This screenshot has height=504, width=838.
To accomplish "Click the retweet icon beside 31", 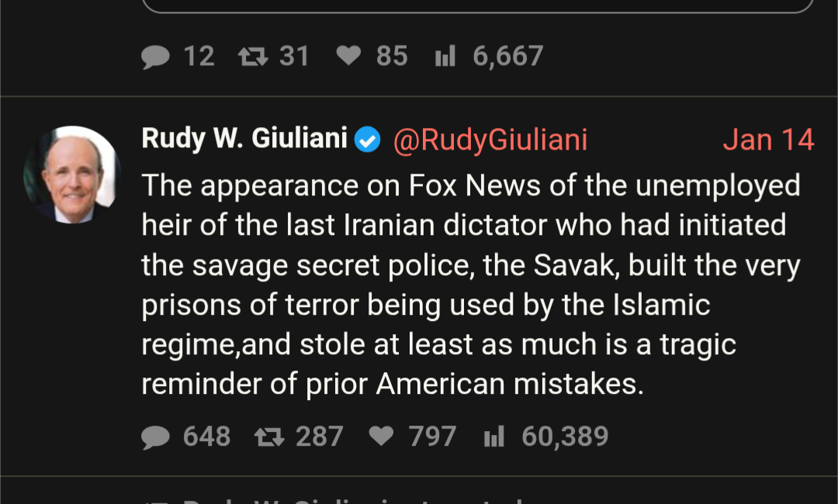I will (251, 57).
